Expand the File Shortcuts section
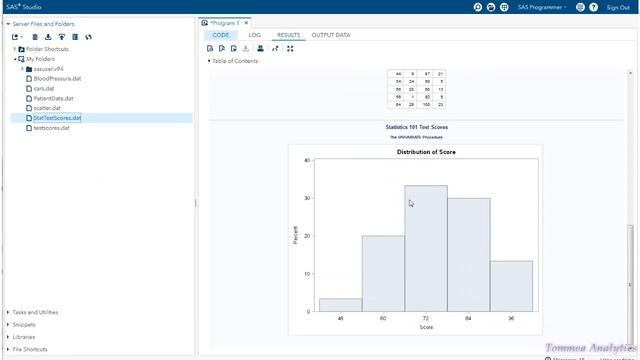Screen dimensions: 640x360 point(8,349)
